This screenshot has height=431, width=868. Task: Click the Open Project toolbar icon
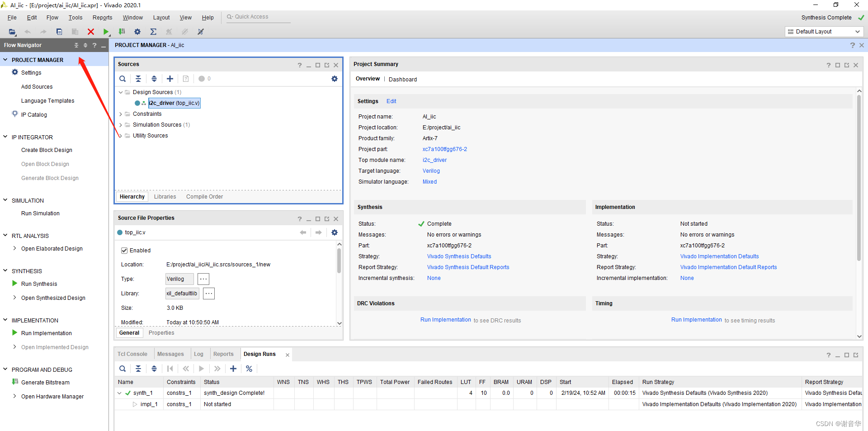point(12,32)
